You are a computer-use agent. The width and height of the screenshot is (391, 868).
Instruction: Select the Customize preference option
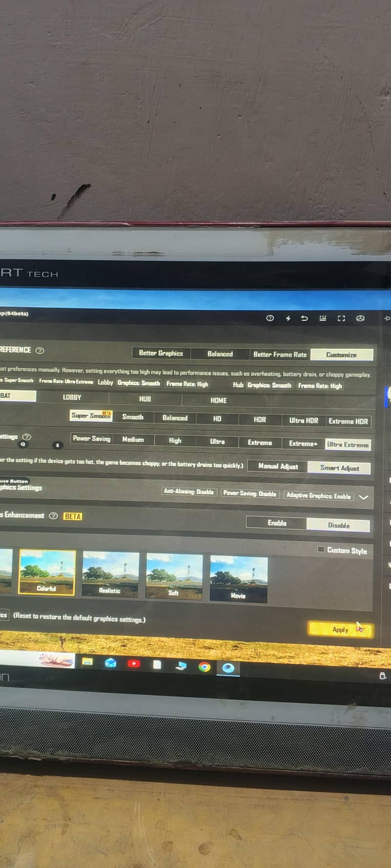click(342, 355)
